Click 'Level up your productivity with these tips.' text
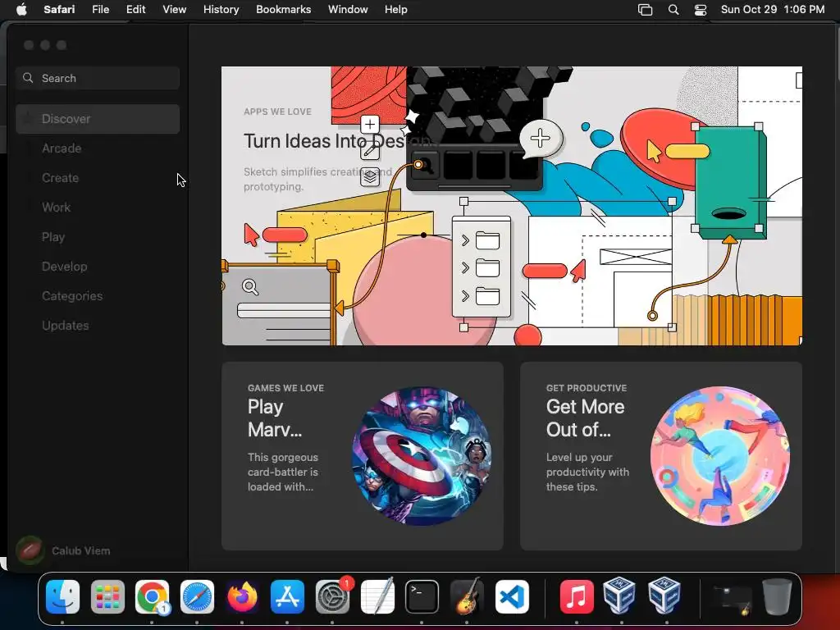 587,472
